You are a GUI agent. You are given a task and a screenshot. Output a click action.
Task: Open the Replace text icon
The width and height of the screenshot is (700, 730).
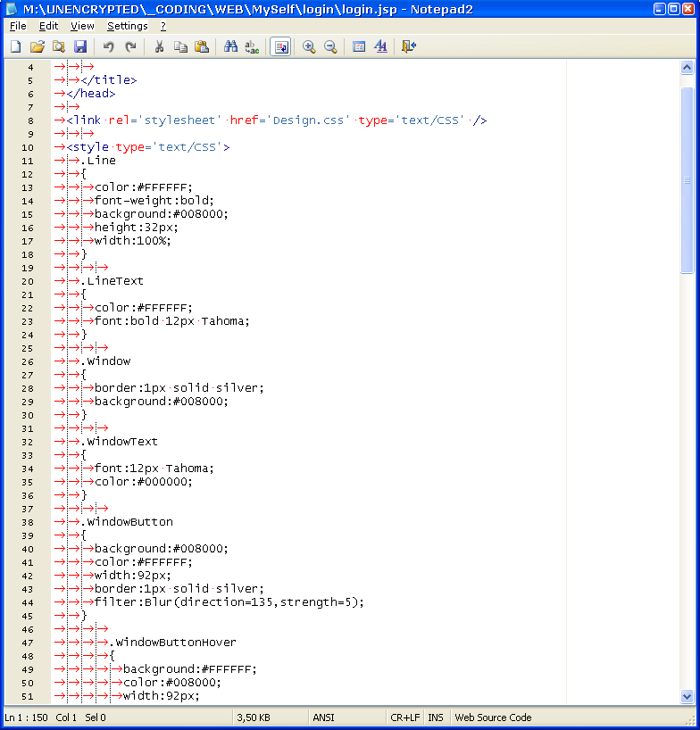coord(252,46)
